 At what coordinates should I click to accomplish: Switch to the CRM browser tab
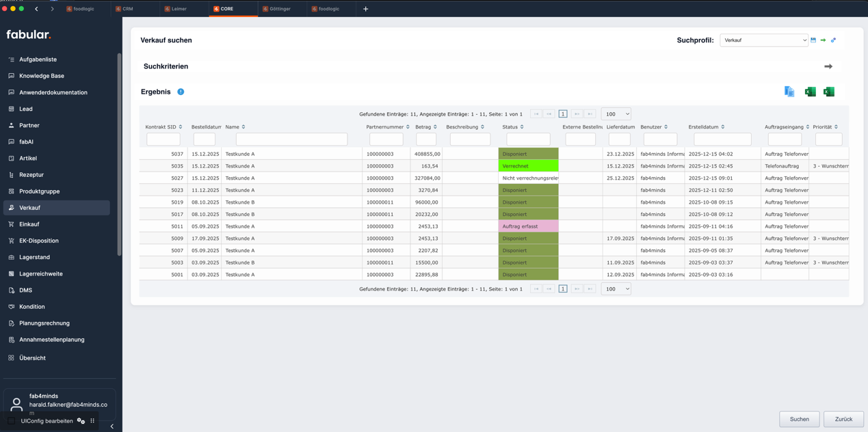point(128,9)
